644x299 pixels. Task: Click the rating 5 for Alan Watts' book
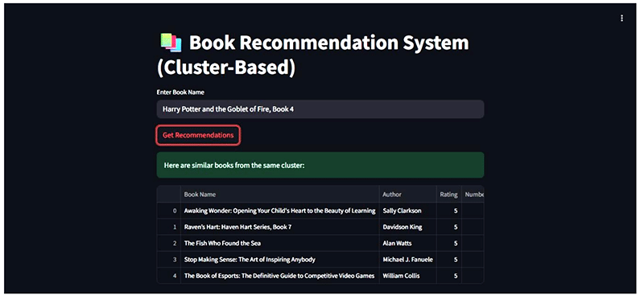coord(449,244)
